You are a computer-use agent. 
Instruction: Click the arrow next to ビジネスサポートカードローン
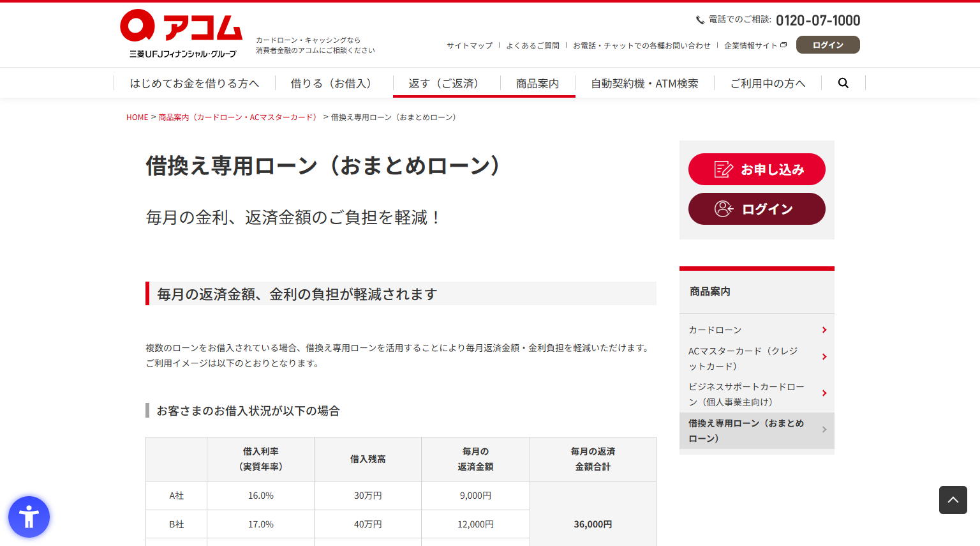(824, 393)
